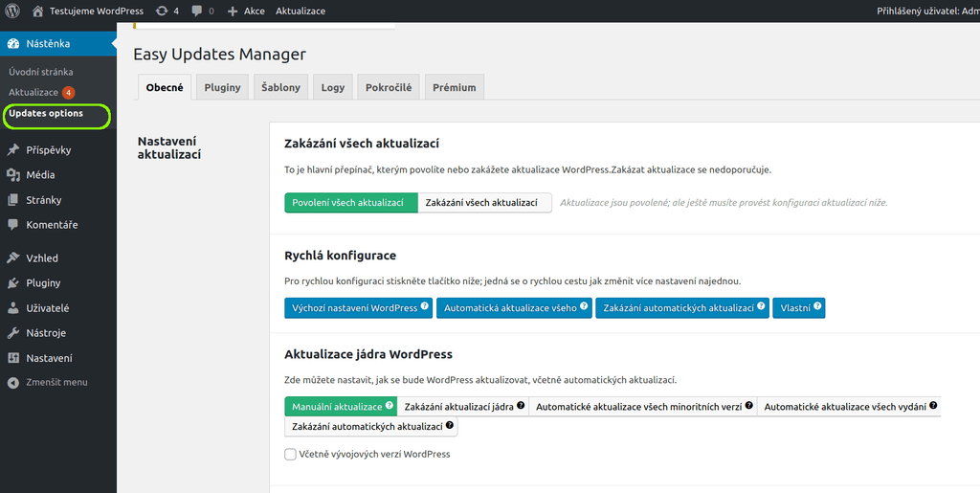Image resolution: width=980 pixels, height=493 pixels.
Task: Click help icon on Automatická aktualizace všeho
Action: 584,306
